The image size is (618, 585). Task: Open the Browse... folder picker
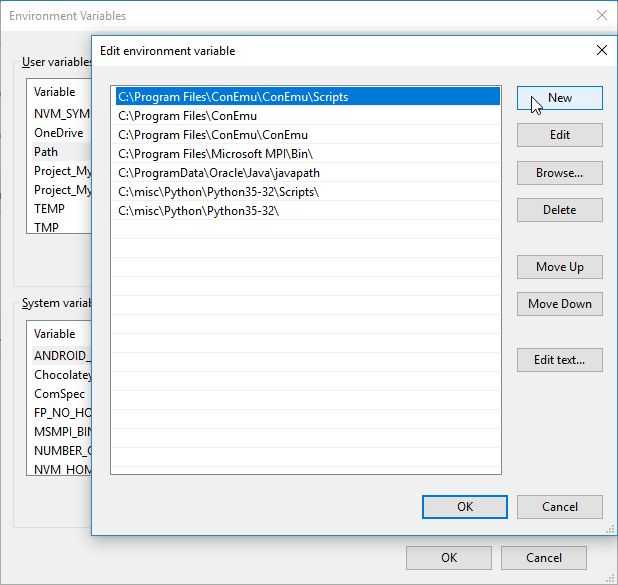point(559,173)
